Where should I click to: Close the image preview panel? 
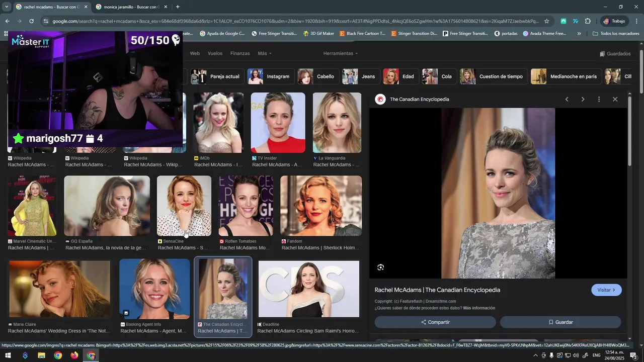(615, 99)
